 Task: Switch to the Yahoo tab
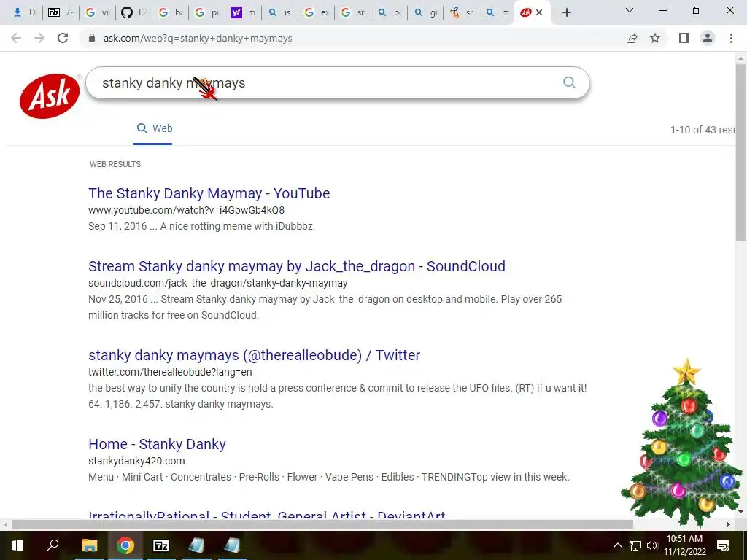point(243,13)
